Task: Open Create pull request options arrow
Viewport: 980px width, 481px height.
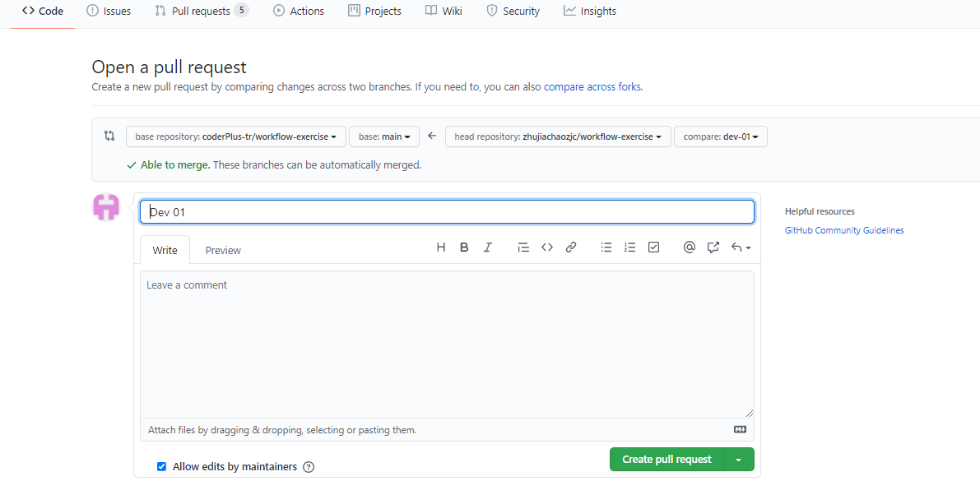Action: 738,460
